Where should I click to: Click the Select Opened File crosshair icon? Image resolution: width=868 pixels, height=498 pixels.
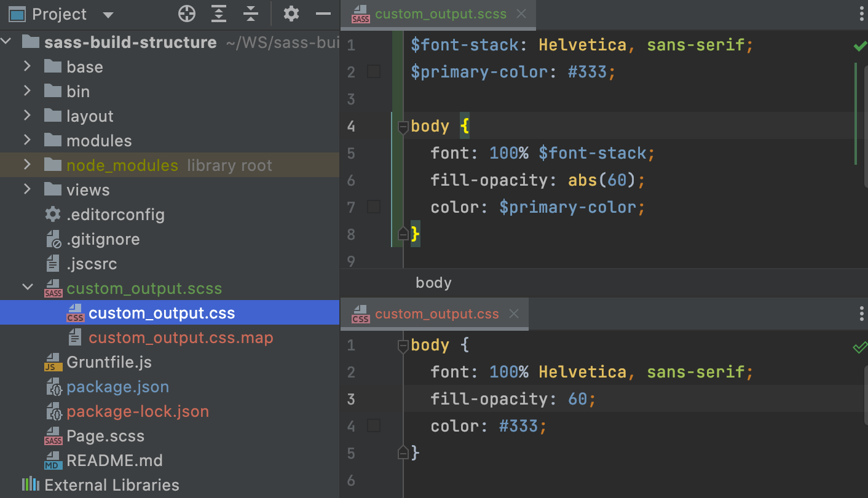click(x=186, y=14)
